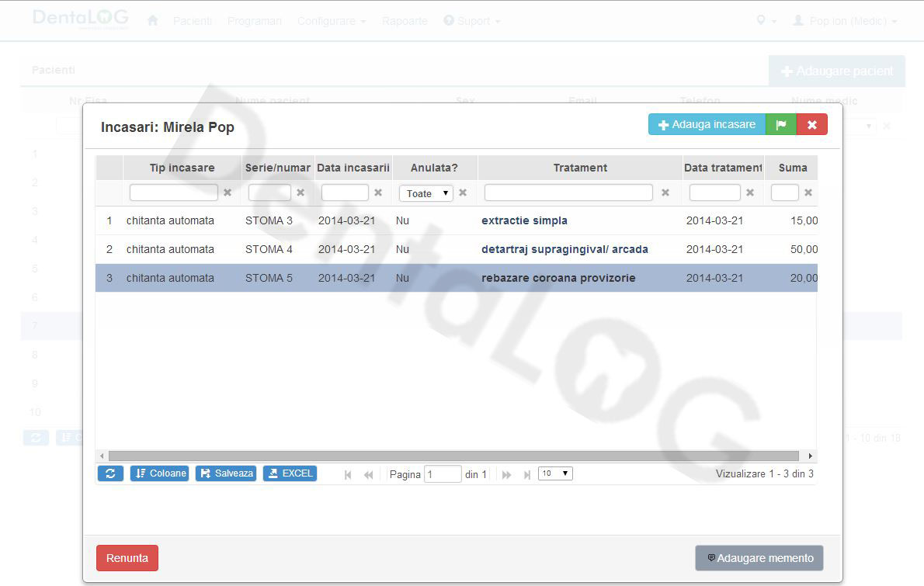Image resolution: width=924 pixels, height=586 pixels.
Task: Open Pacienti menu in the navbar
Action: click(x=192, y=21)
